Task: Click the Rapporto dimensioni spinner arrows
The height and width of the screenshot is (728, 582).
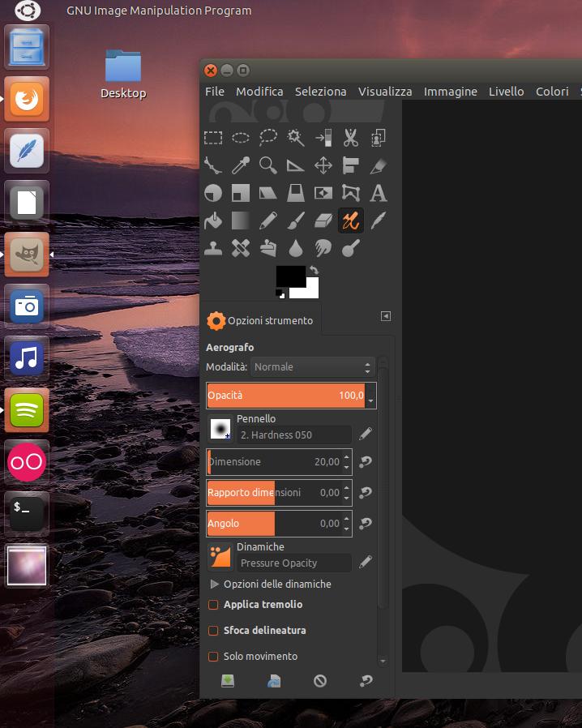Action: coord(346,493)
